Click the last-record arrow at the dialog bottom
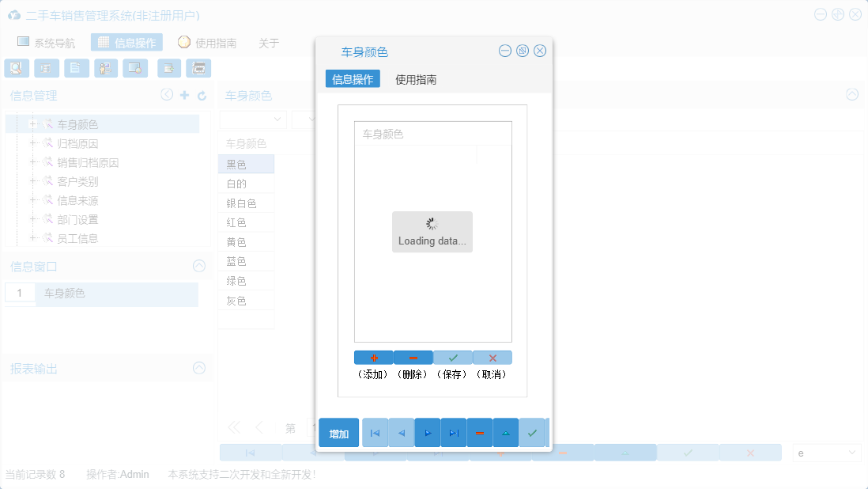 [453, 433]
